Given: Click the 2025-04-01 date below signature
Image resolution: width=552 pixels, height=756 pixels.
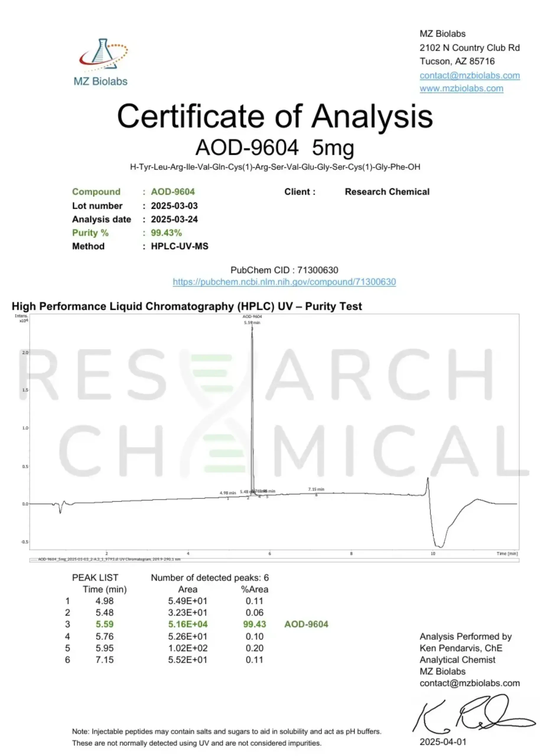Looking at the screenshot, I should click(x=443, y=742).
